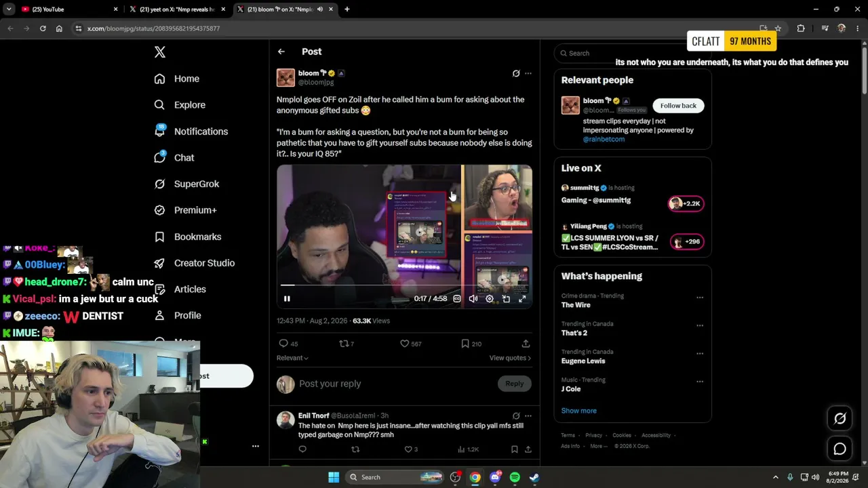Open video settings gear menu

click(x=490, y=299)
